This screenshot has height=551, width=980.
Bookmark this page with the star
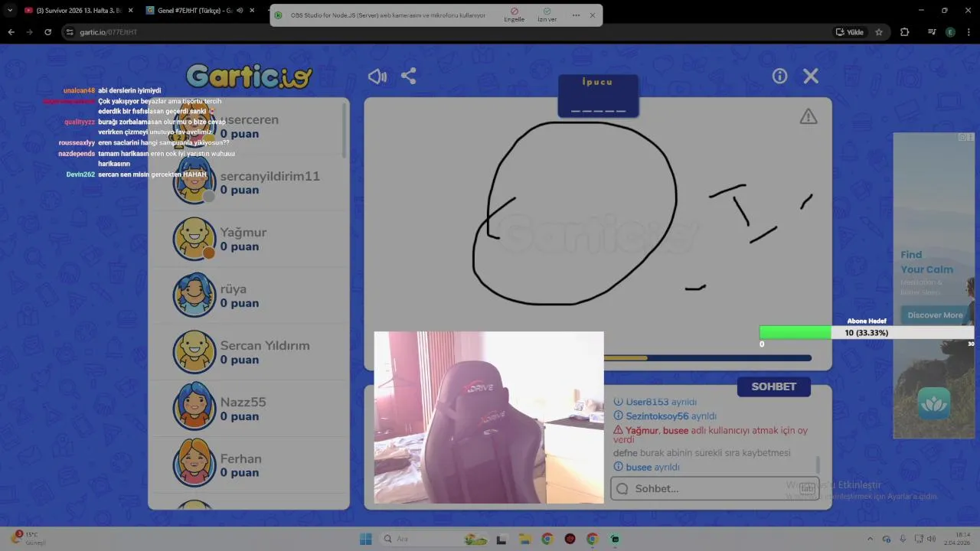(879, 32)
